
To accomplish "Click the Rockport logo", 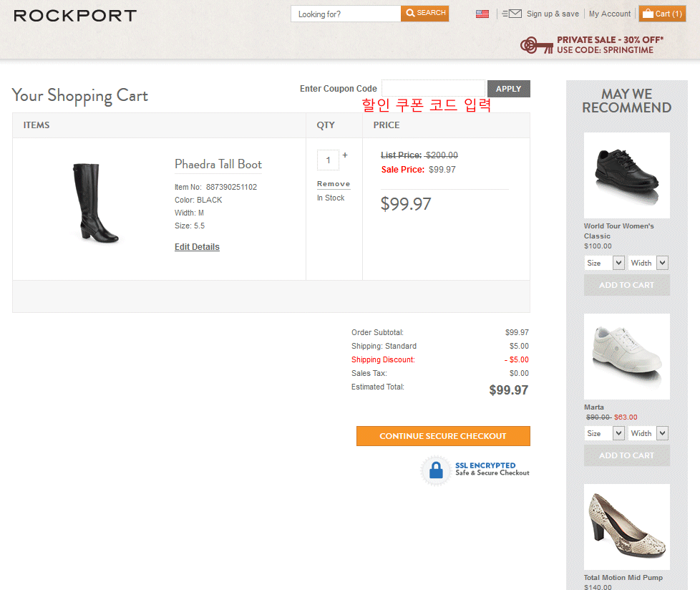I will (x=75, y=15).
